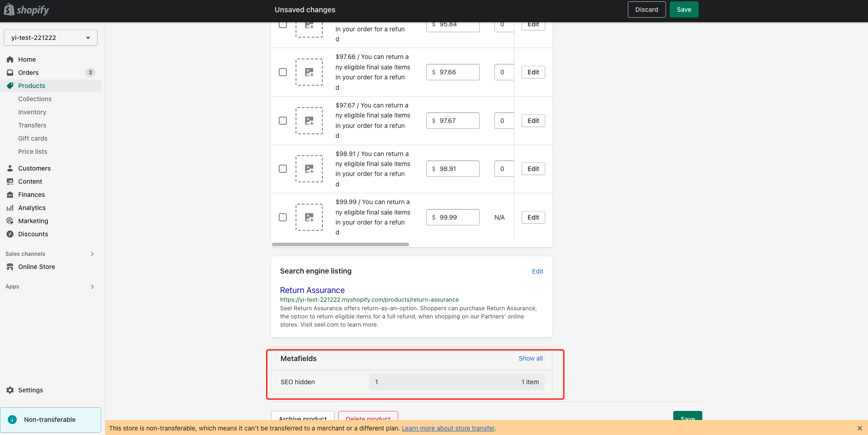Viewport: 868px width, 435px height.
Task: Click the Finances bank icon
Action: tap(10, 195)
